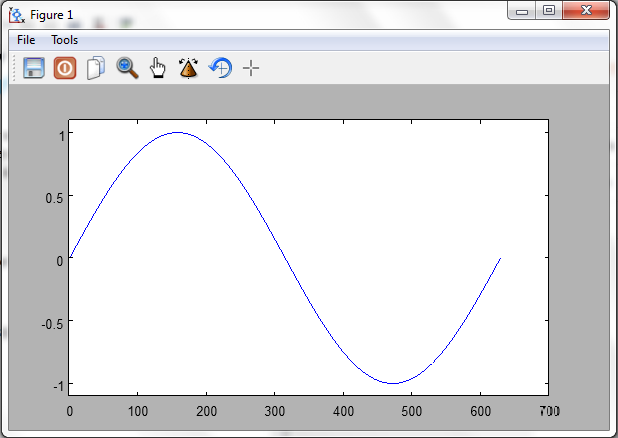Select the Rotate 3D cone tool
The width and height of the screenshot is (618, 438).
188,68
